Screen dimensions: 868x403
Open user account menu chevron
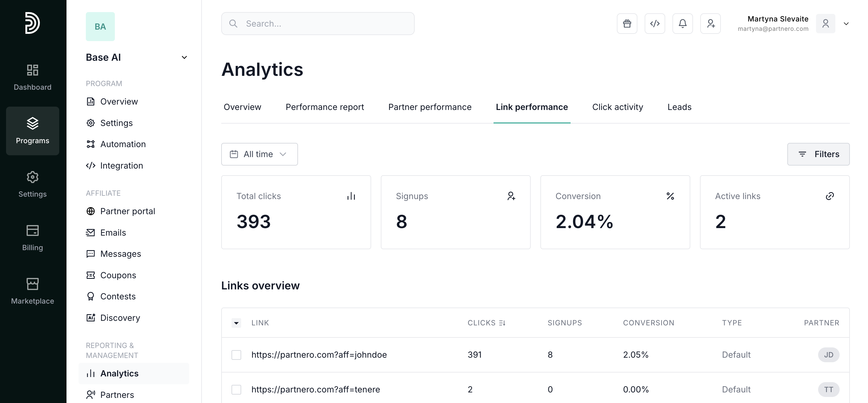(846, 24)
